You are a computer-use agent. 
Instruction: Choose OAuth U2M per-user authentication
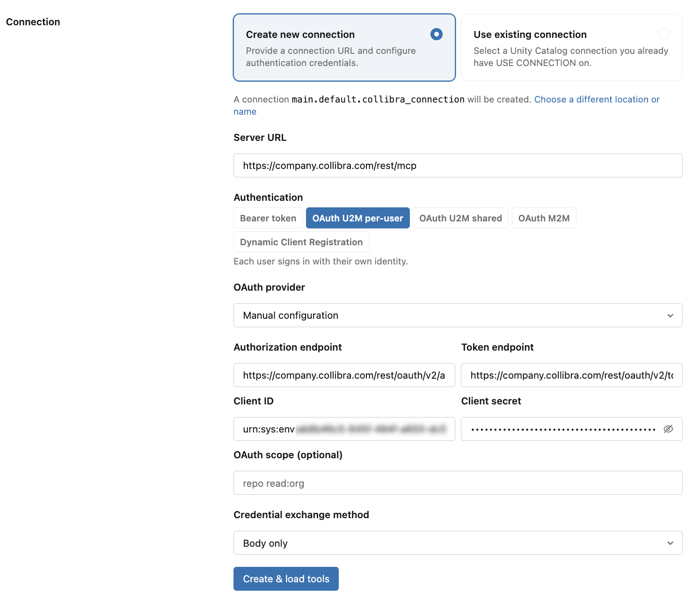coord(358,218)
